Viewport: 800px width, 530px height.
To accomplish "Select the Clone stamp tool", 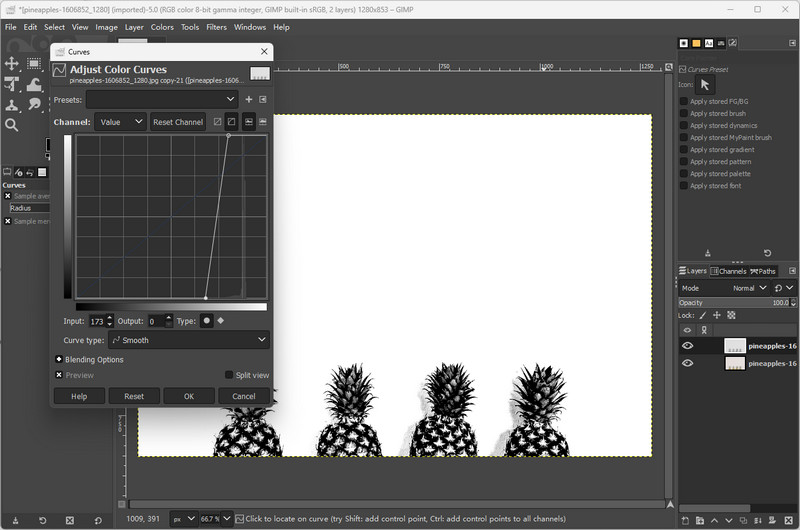I will [11, 105].
